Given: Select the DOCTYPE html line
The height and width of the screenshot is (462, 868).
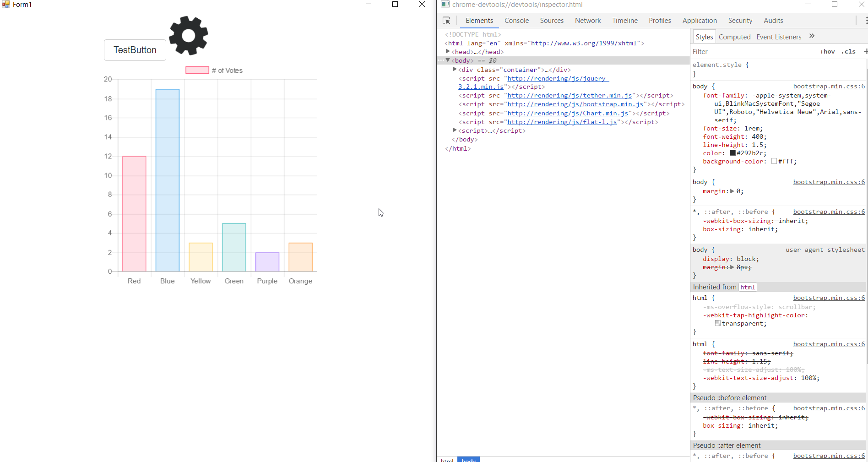Looking at the screenshot, I should click(473, 34).
